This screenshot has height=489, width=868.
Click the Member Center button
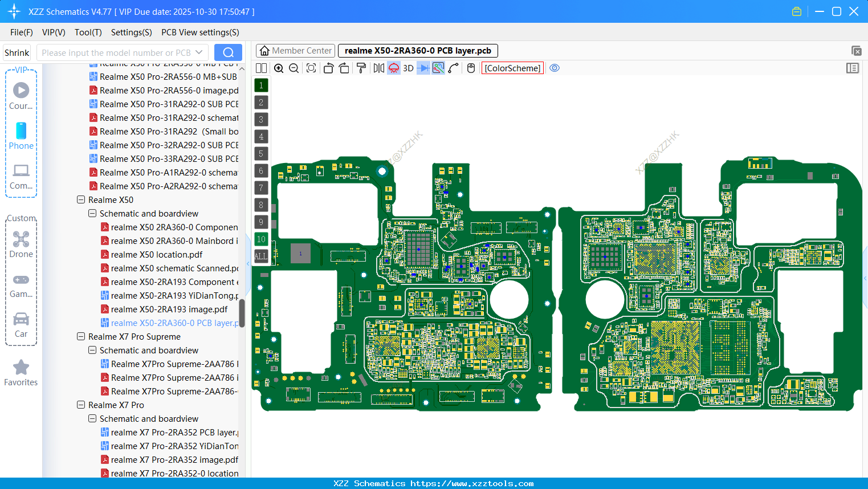[295, 51]
